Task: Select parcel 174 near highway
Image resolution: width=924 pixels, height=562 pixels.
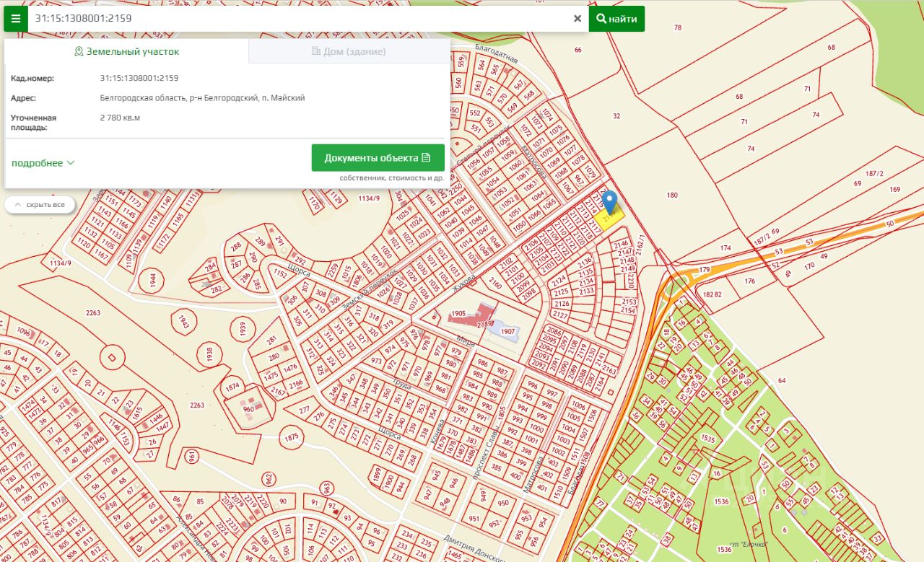Action: tap(725, 248)
